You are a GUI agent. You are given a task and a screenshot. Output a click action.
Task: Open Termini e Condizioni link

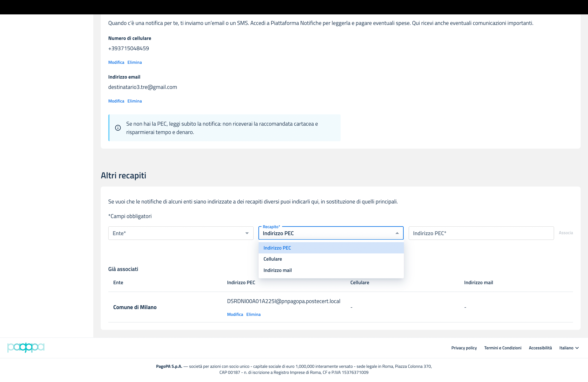pos(503,348)
